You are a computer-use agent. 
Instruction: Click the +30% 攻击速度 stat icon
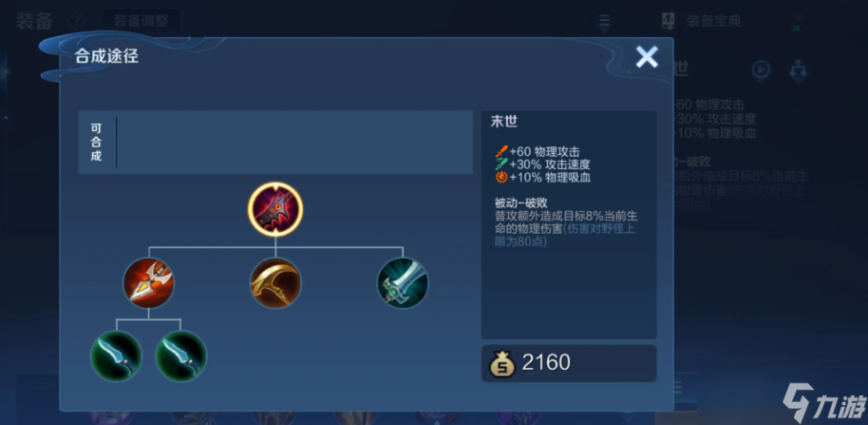point(501,164)
